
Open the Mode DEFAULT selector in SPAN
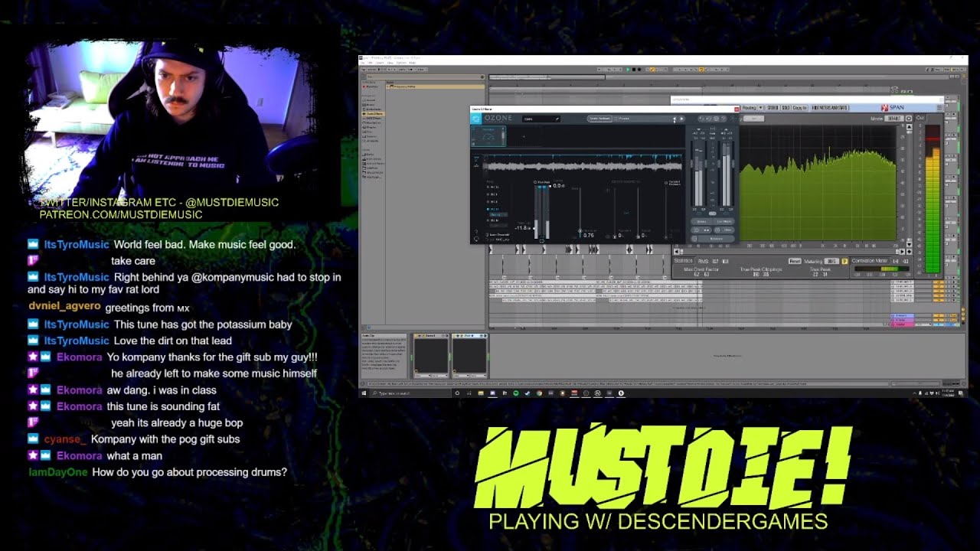tap(894, 119)
